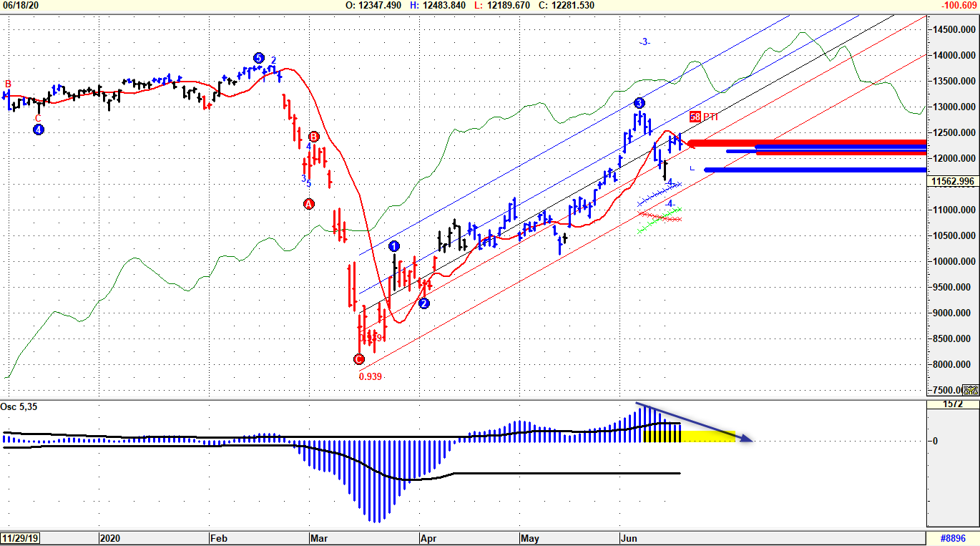Select the blue wave 3 circle marker

tap(639, 103)
